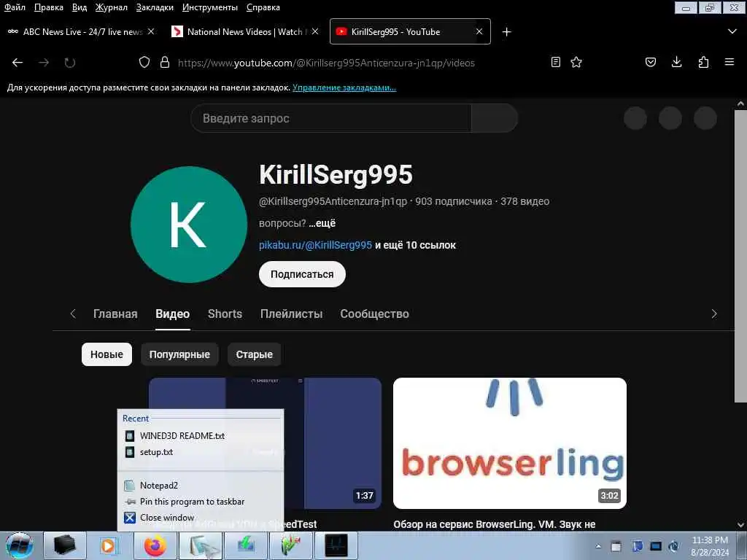Click the Подписаться subscribe button

point(302,274)
